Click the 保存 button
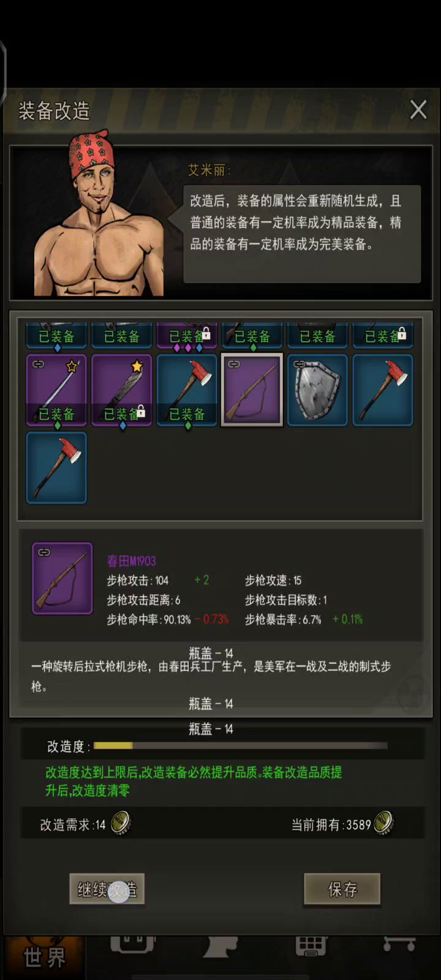This screenshot has width=441, height=980. [342, 889]
